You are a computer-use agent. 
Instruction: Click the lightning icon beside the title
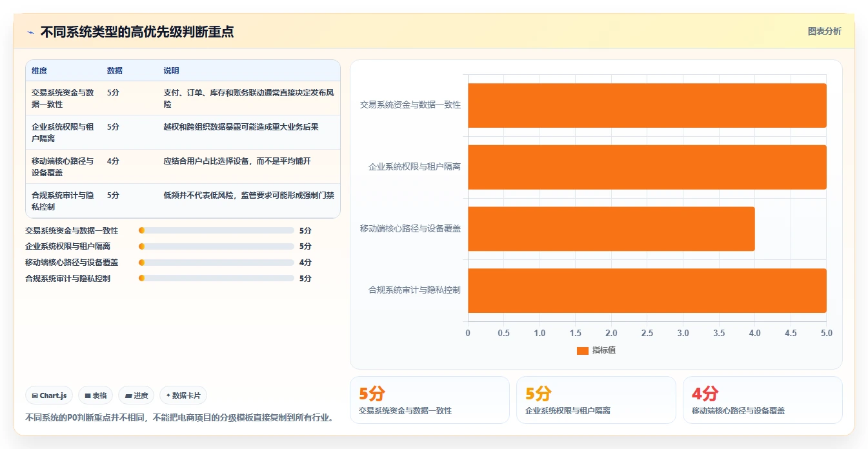point(30,32)
